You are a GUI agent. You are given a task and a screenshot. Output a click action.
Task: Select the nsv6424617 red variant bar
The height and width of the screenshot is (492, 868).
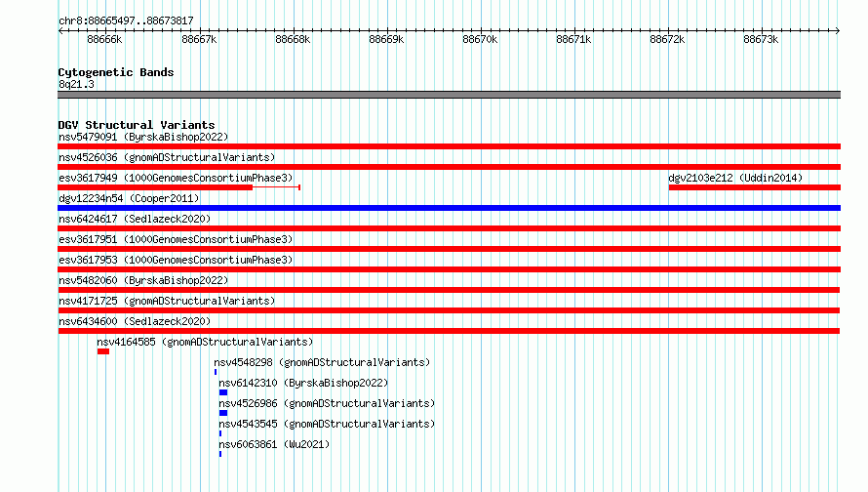point(449,228)
